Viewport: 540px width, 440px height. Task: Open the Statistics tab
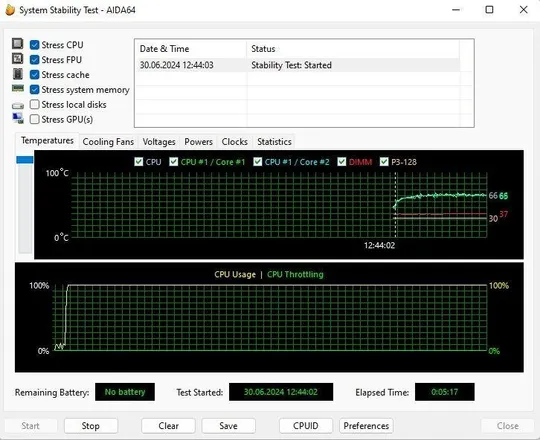point(274,142)
